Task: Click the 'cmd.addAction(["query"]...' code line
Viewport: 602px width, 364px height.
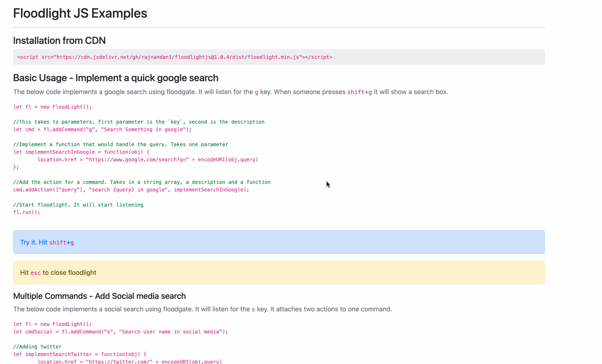Action: coord(131,190)
